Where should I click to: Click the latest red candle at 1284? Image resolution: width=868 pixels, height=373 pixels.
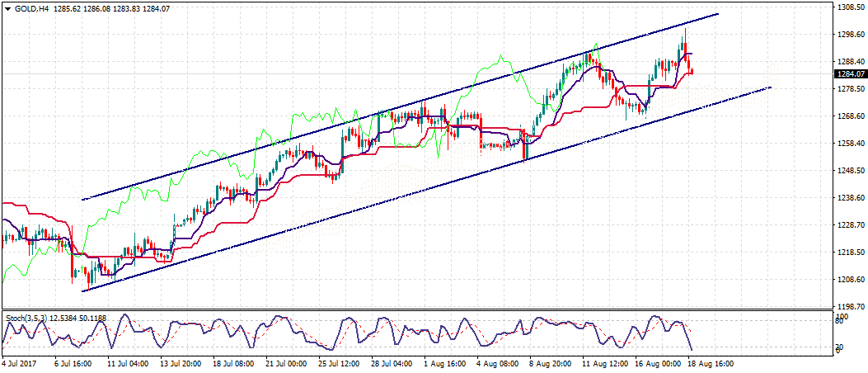[x=691, y=71]
